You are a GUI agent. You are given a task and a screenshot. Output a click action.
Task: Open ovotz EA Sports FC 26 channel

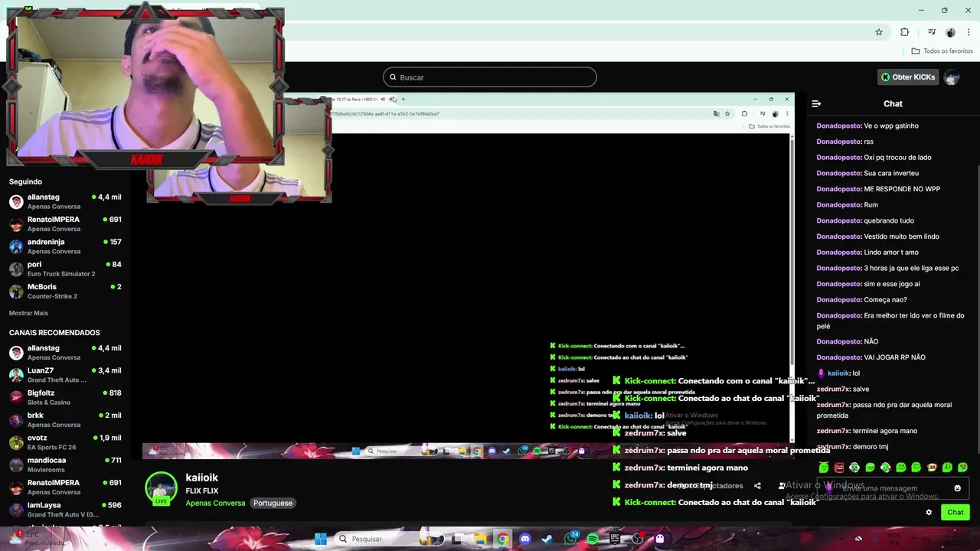click(x=66, y=442)
